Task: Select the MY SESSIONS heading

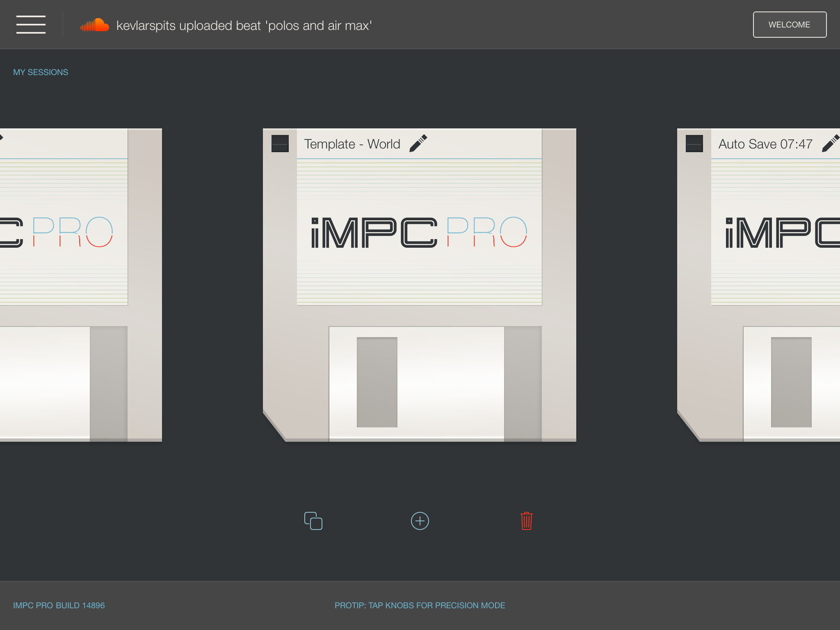Action: point(41,72)
